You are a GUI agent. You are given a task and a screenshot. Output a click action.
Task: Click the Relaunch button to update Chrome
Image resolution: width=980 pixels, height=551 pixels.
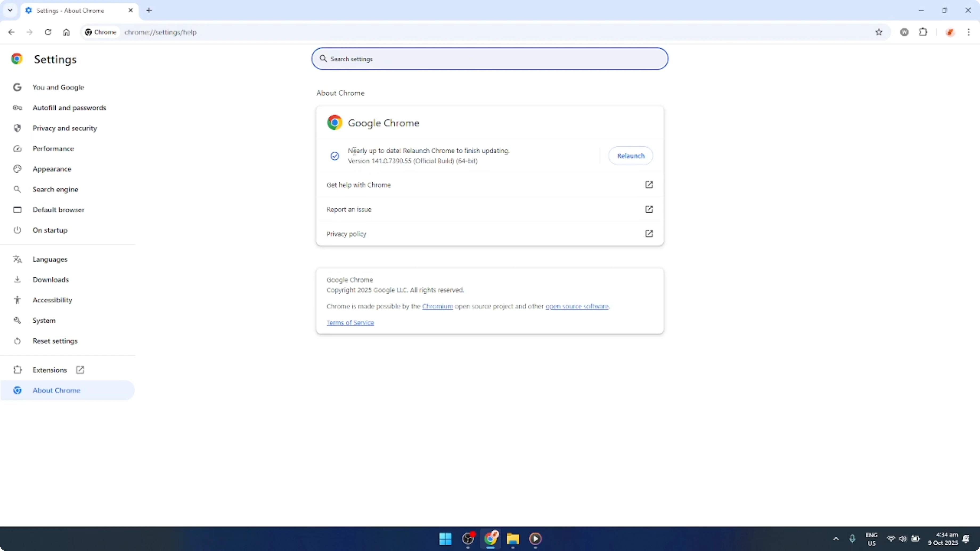630,155
